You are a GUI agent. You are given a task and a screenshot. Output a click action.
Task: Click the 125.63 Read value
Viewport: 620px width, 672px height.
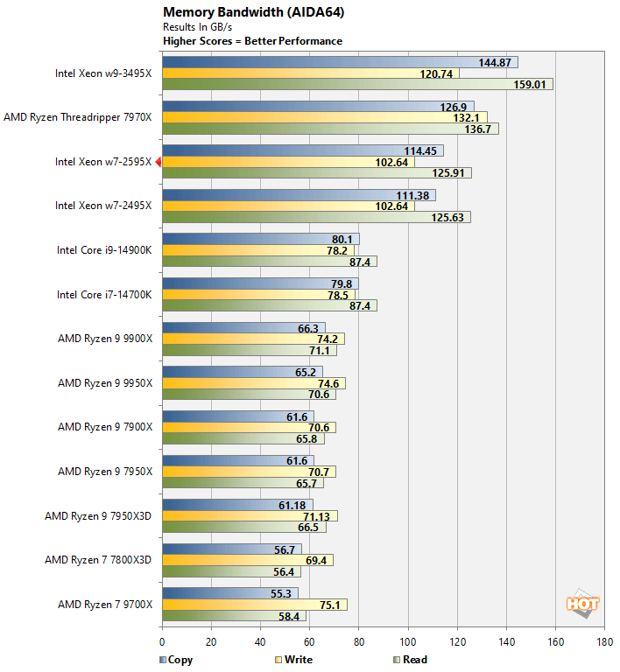click(x=447, y=218)
